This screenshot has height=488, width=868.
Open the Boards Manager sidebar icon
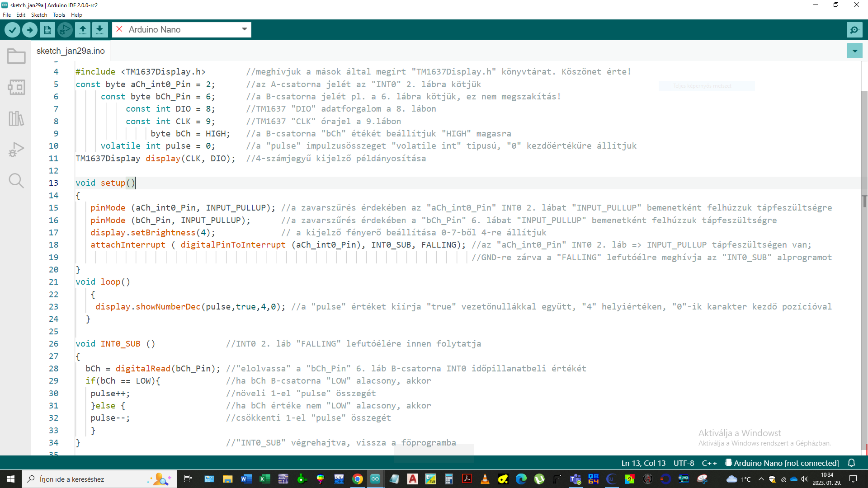[x=16, y=87]
